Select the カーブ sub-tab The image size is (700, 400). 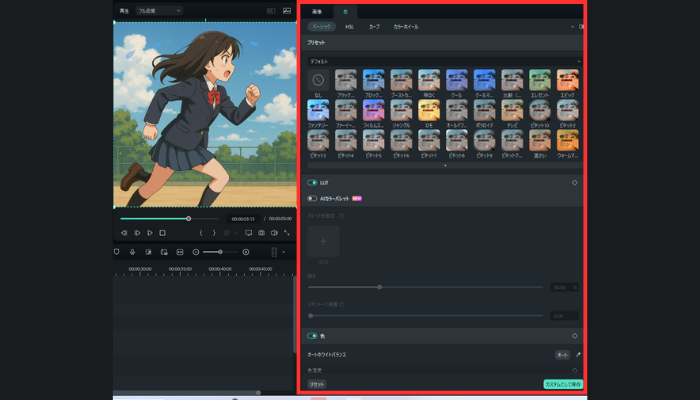[374, 26]
